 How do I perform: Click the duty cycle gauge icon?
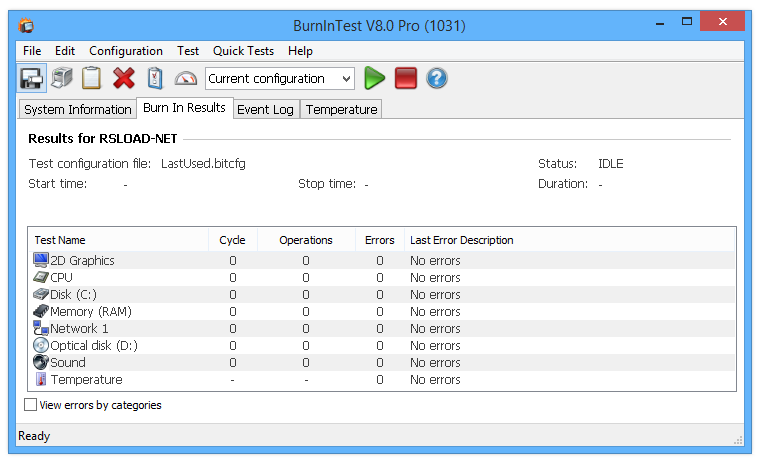(x=186, y=78)
